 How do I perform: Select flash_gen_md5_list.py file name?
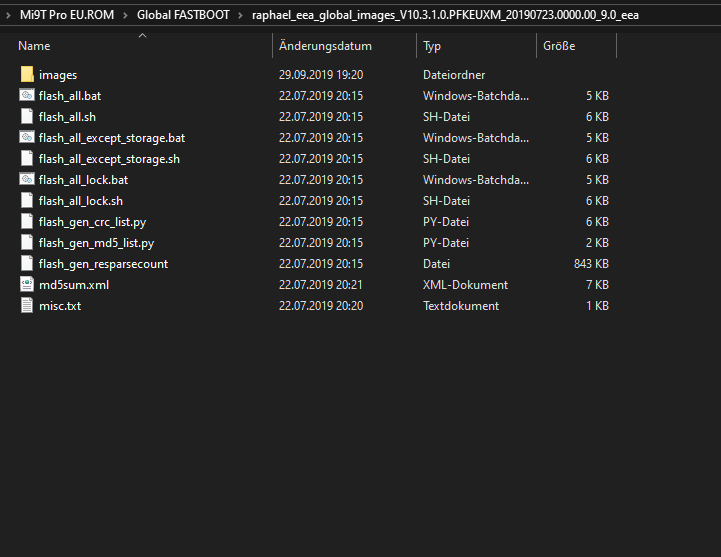(x=96, y=243)
